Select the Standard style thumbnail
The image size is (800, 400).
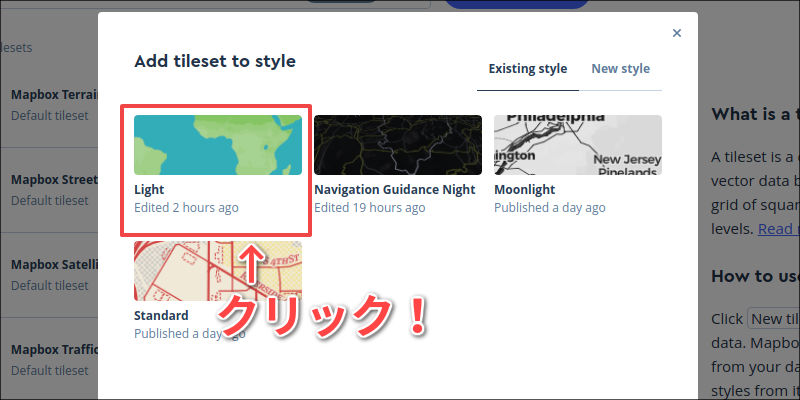218,271
